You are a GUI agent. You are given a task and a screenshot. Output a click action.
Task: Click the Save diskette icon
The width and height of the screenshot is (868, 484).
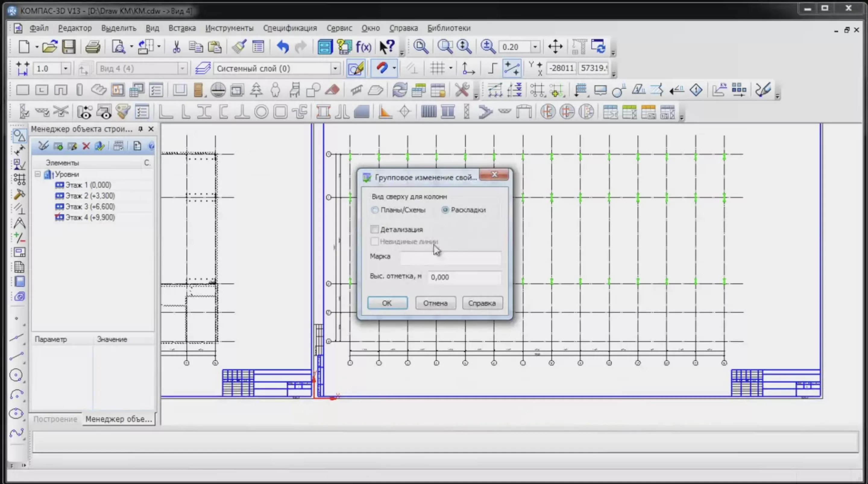69,47
